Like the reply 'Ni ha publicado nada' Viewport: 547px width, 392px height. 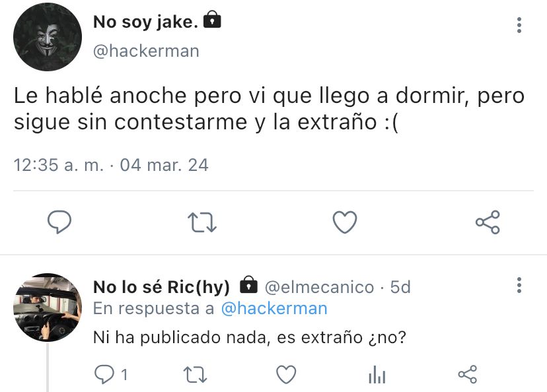(x=286, y=375)
